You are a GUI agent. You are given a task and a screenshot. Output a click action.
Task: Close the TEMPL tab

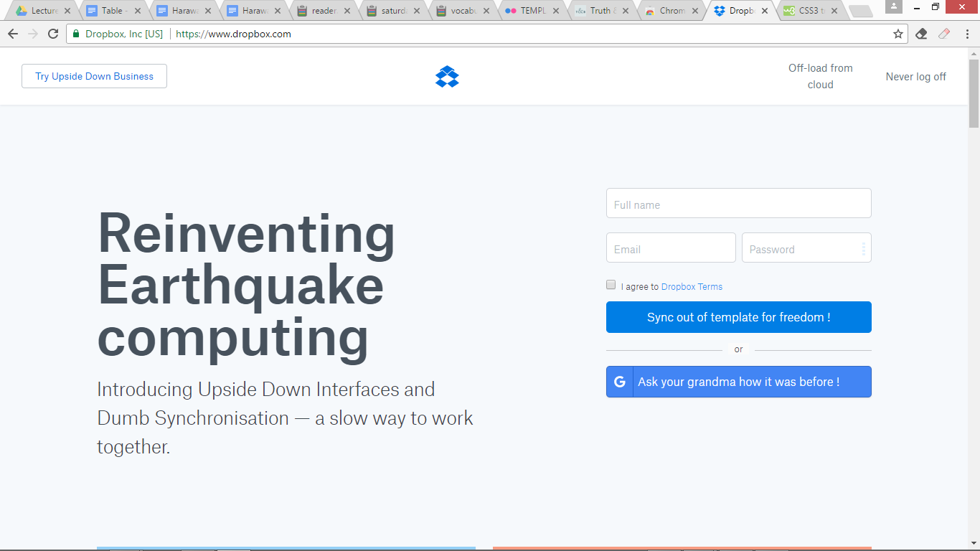click(555, 11)
